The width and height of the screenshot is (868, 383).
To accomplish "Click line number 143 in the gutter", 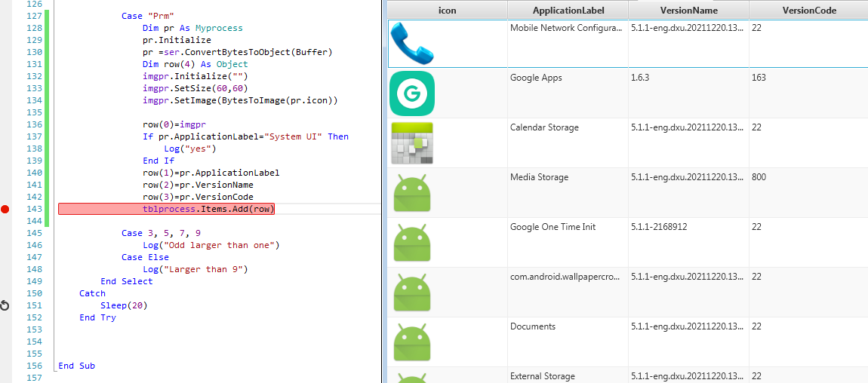I will (34, 209).
